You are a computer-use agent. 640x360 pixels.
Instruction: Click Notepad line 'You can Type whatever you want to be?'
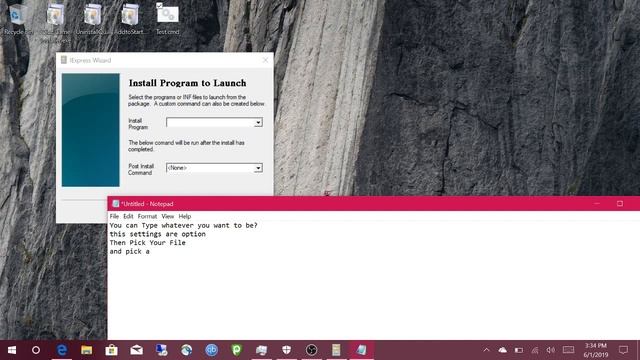click(183, 225)
